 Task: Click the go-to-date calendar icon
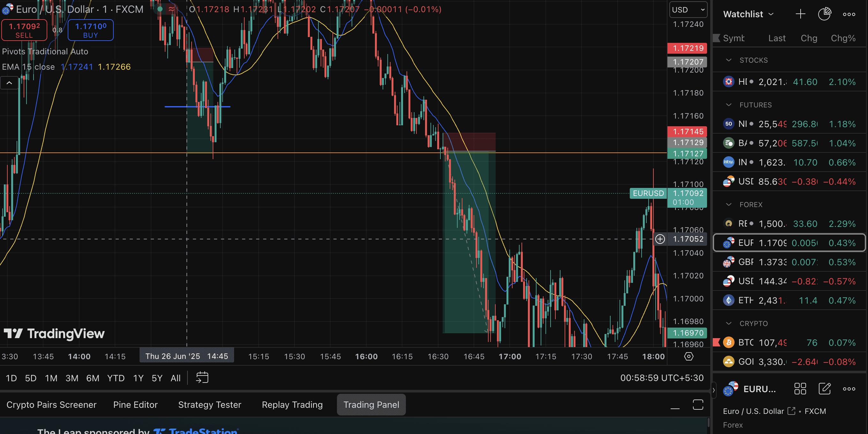coord(202,378)
